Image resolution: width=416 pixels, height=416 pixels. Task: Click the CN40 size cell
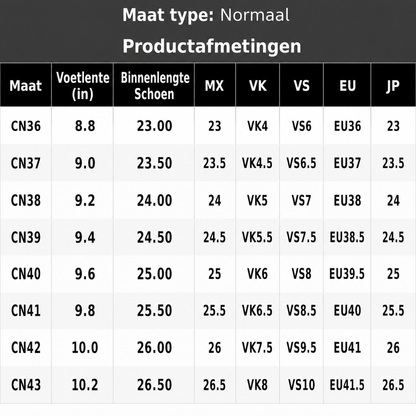pos(26,274)
